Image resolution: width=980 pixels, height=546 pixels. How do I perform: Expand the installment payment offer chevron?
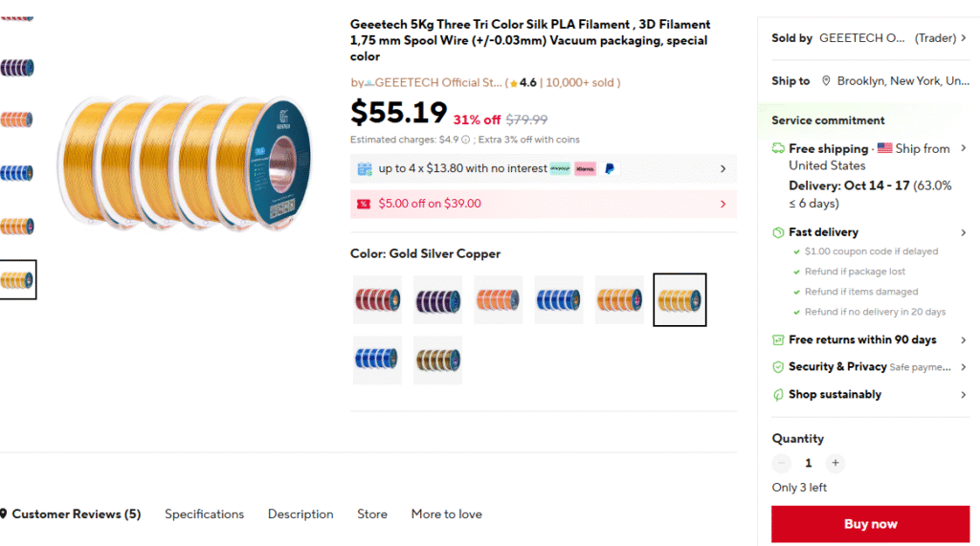click(723, 168)
